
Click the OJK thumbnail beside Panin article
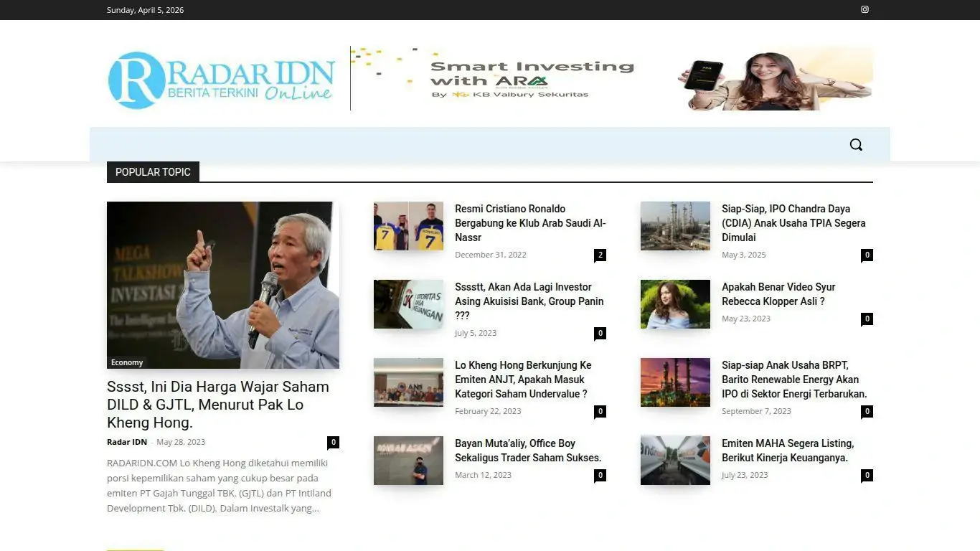(408, 303)
